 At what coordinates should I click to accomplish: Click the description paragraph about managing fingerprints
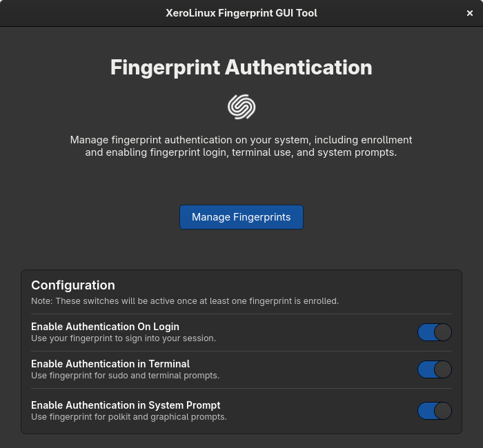click(x=241, y=146)
